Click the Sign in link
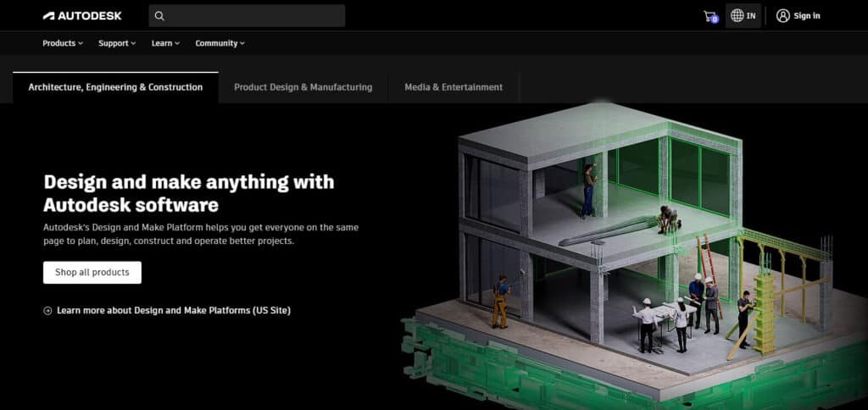The width and height of the screenshot is (868, 410). (807, 15)
